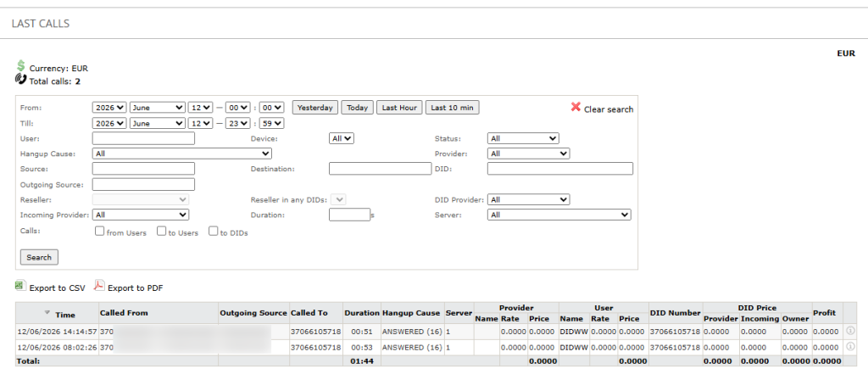
Task: Sort by the Time column header
Action: click(x=64, y=315)
